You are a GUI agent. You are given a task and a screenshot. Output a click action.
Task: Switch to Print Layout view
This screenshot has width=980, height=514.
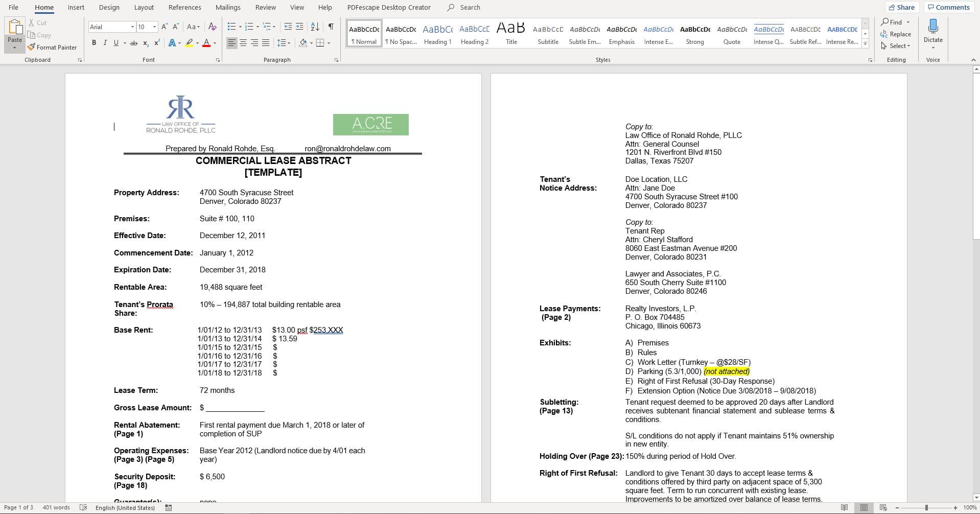point(864,507)
